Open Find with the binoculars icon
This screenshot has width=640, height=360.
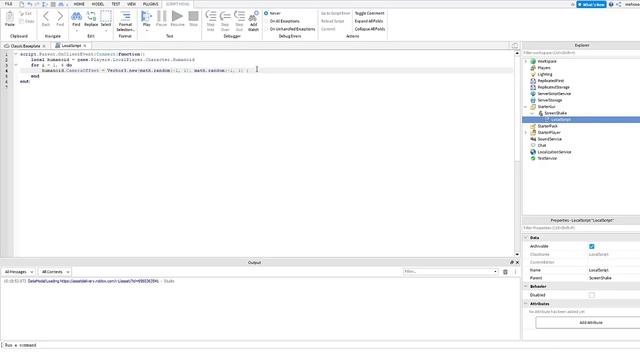coord(76,18)
